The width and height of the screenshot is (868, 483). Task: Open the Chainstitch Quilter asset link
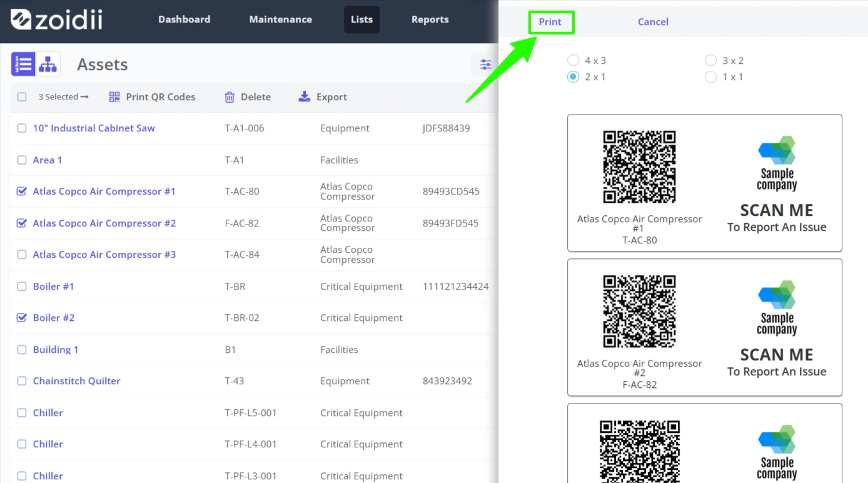pyautogui.click(x=77, y=381)
